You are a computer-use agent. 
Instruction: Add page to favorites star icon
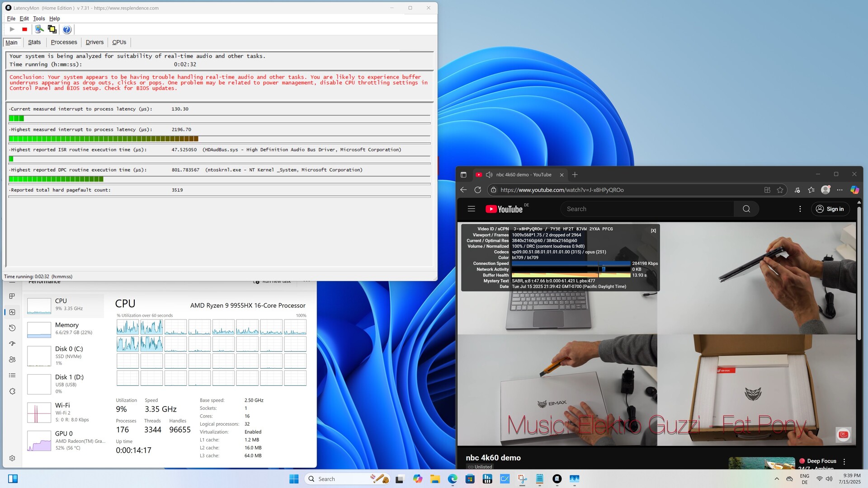(780, 190)
